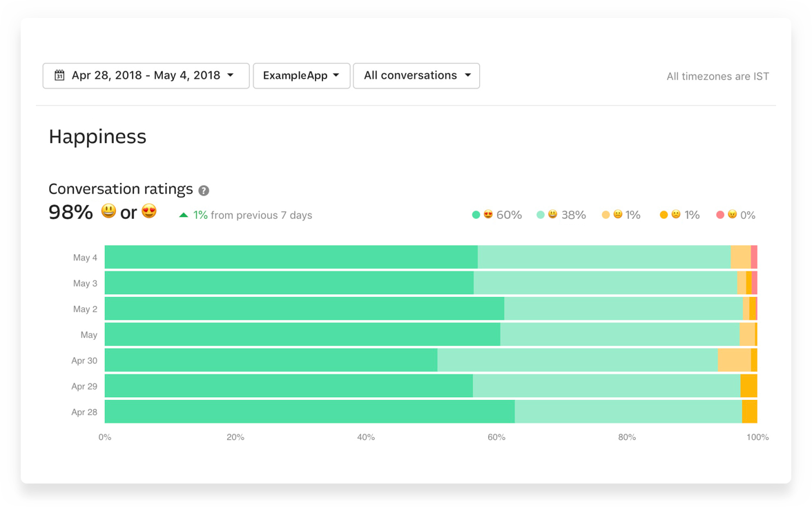Click the calendar icon in date picker

[x=59, y=75]
